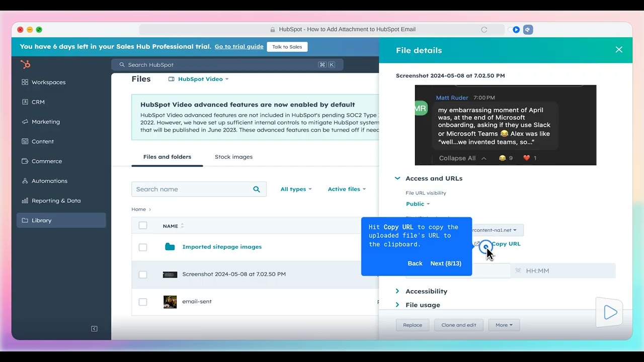Click the Replace button
This screenshot has width=644, height=362.
tap(413, 325)
